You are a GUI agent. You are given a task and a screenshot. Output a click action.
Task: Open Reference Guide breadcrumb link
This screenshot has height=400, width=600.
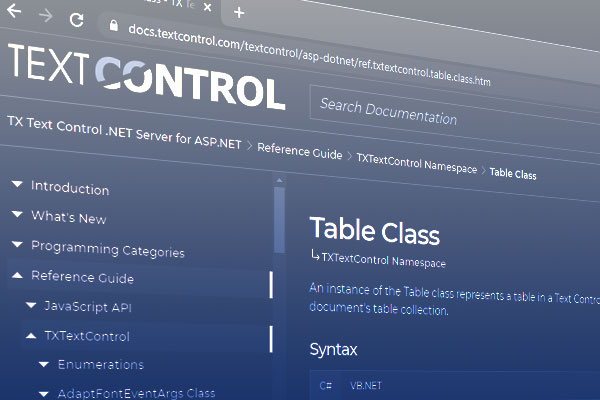[300, 151]
